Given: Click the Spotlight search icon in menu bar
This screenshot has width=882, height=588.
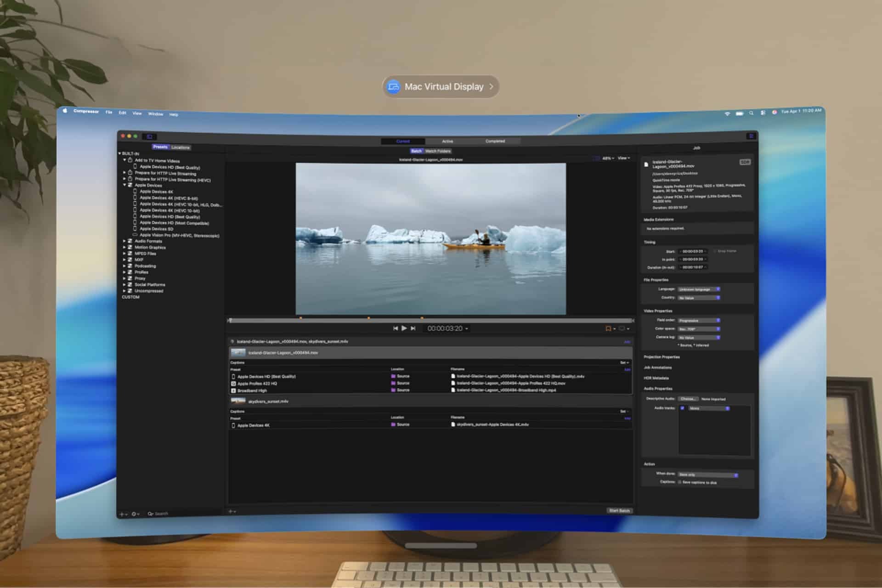Looking at the screenshot, I should click(752, 113).
